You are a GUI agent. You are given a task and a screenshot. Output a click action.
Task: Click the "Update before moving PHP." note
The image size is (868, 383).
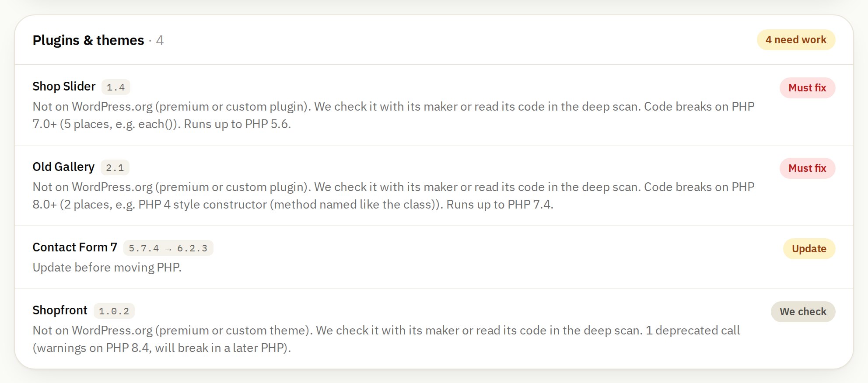tap(107, 268)
